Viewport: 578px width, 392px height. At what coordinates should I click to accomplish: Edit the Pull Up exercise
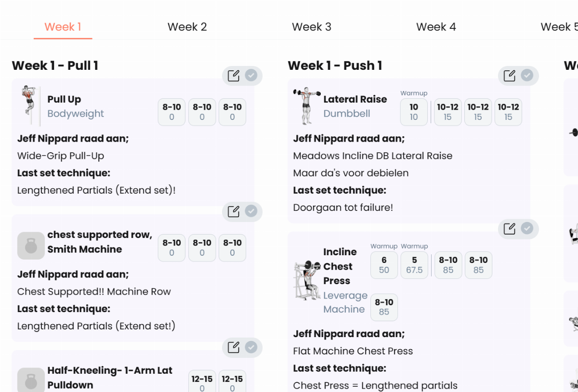click(234, 76)
